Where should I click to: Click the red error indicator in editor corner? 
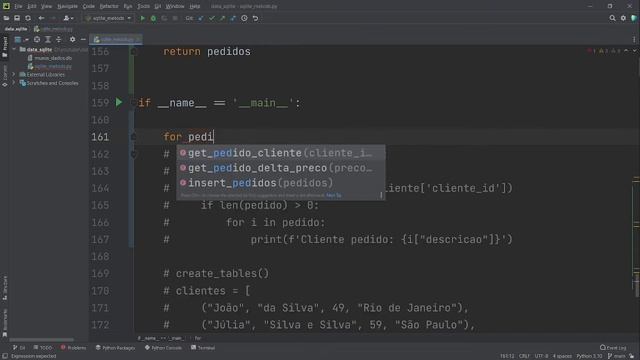coord(591,51)
